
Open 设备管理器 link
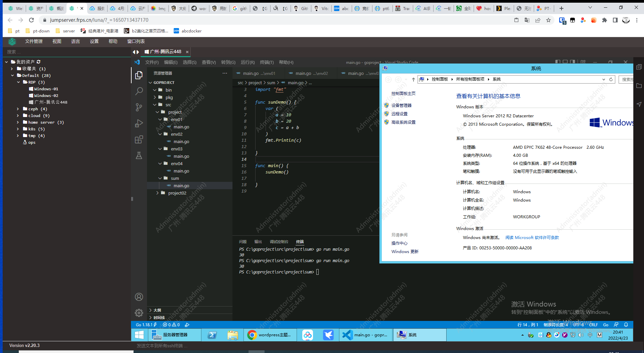[x=401, y=105]
